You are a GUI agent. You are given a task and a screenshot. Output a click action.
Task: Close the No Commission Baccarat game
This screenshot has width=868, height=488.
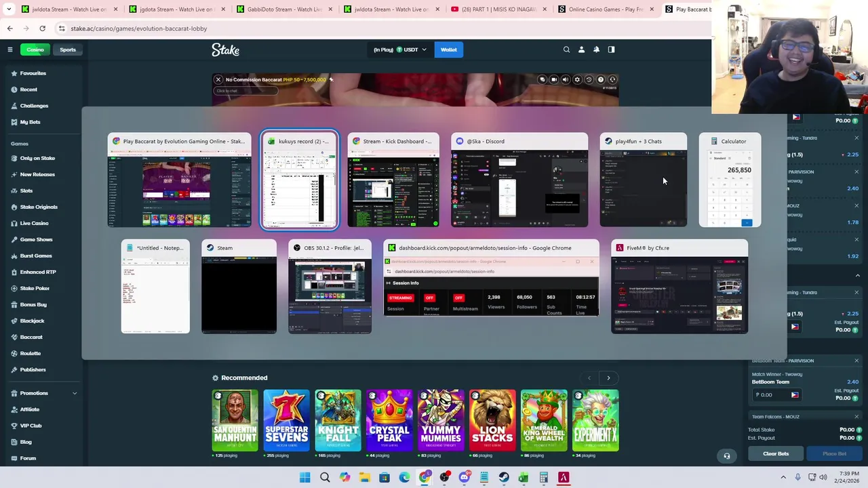pyautogui.click(x=218, y=80)
